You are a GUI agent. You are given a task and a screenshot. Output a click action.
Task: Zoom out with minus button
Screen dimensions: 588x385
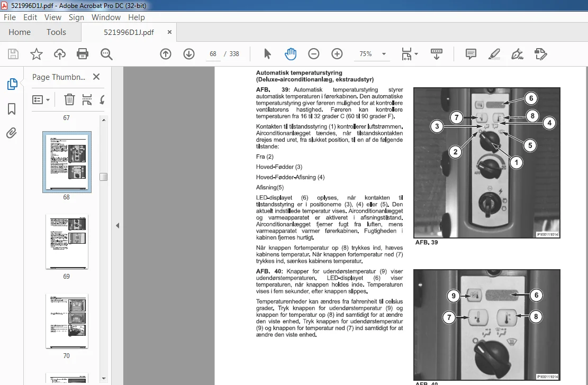pos(313,54)
